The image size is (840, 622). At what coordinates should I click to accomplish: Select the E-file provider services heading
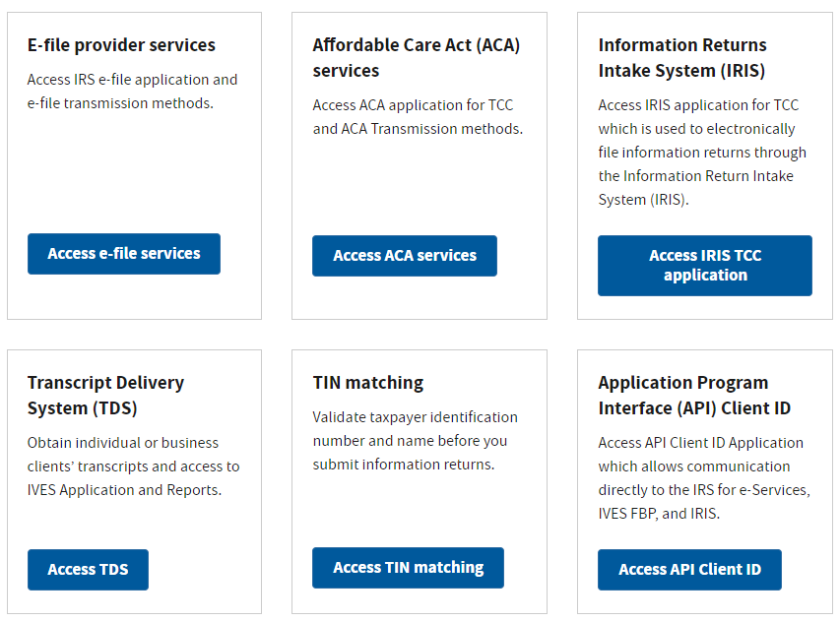(121, 45)
